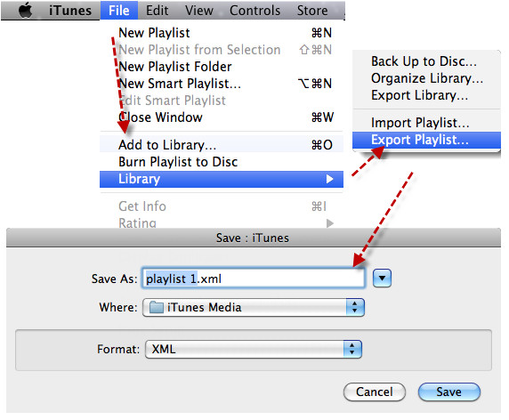This screenshot has height=420, width=509.
Task: Expand the Save As disclosure arrow button
Action: point(382,279)
